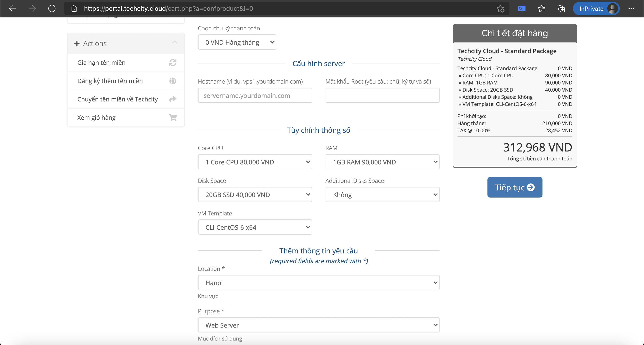Open the Purpose dropdown showing Web Server
This screenshot has height=345, width=644.
pos(318,325)
